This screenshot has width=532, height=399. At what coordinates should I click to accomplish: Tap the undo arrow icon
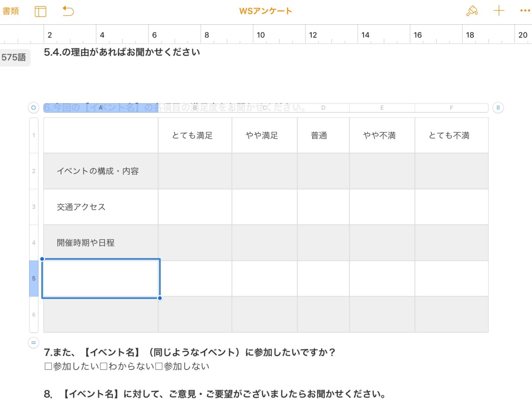pyautogui.click(x=68, y=12)
